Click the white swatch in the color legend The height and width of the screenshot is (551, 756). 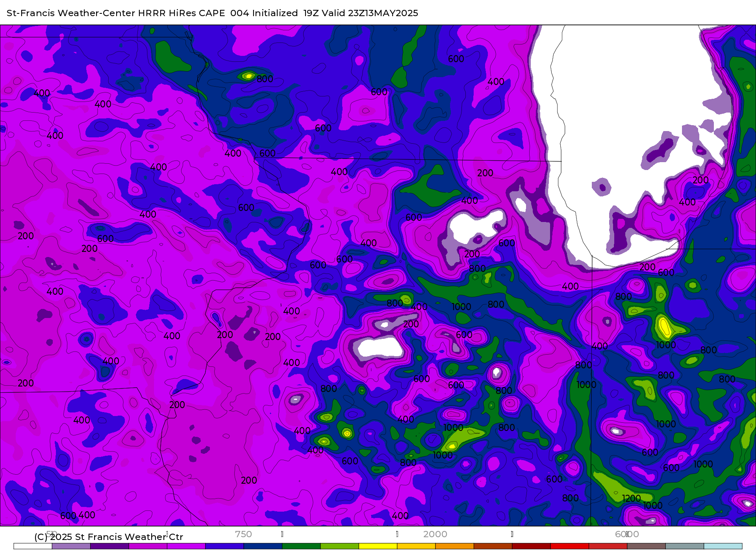pos(33,546)
